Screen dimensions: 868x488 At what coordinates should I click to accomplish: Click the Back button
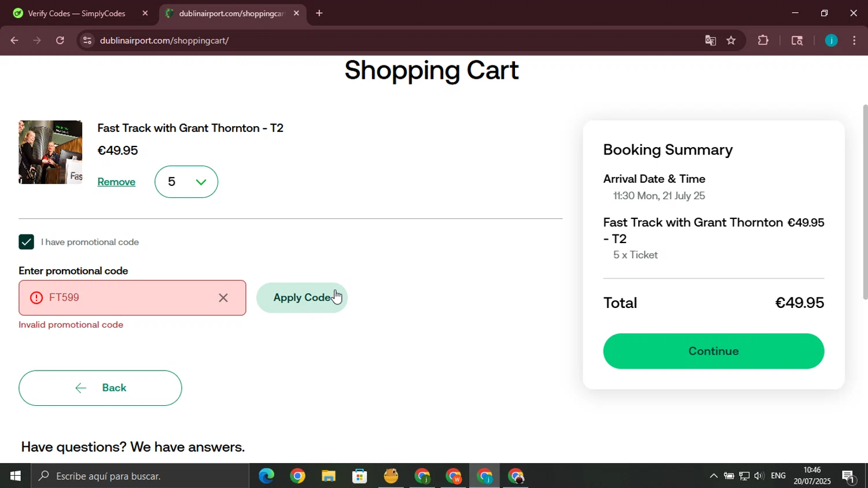[100, 388]
